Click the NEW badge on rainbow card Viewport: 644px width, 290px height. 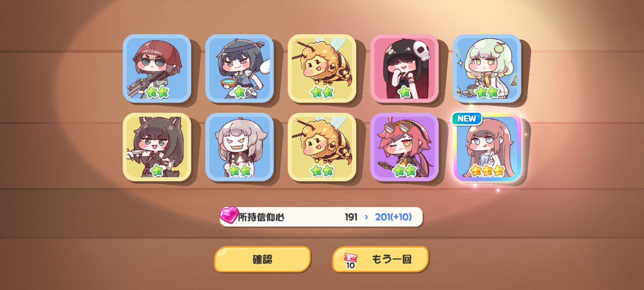click(x=467, y=118)
